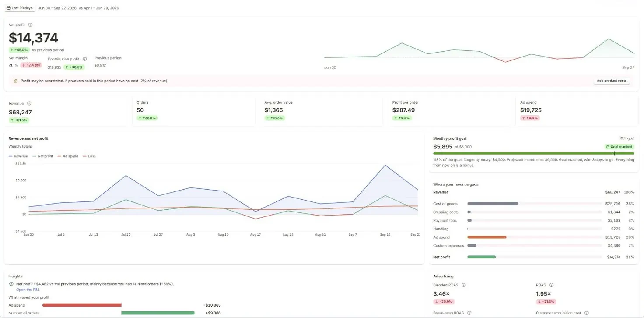Click Edit goal in Monthly profit goal
The height and width of the screenshot is (318, 644).
click(627, 138)
